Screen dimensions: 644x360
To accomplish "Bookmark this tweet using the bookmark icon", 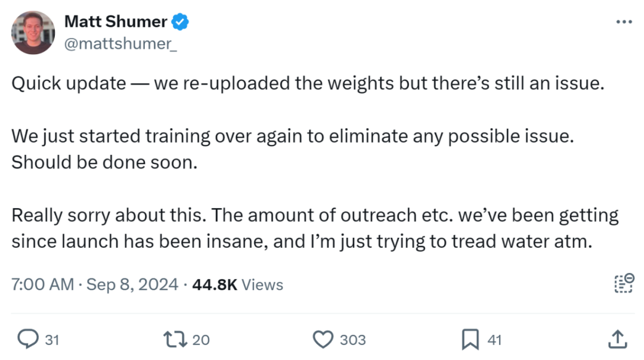I will coord(470,340).
